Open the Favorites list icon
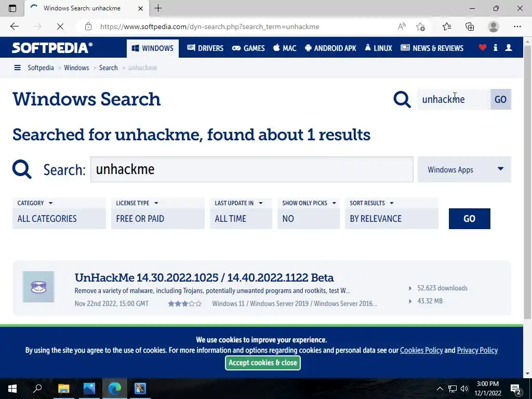 click(447, 26)
